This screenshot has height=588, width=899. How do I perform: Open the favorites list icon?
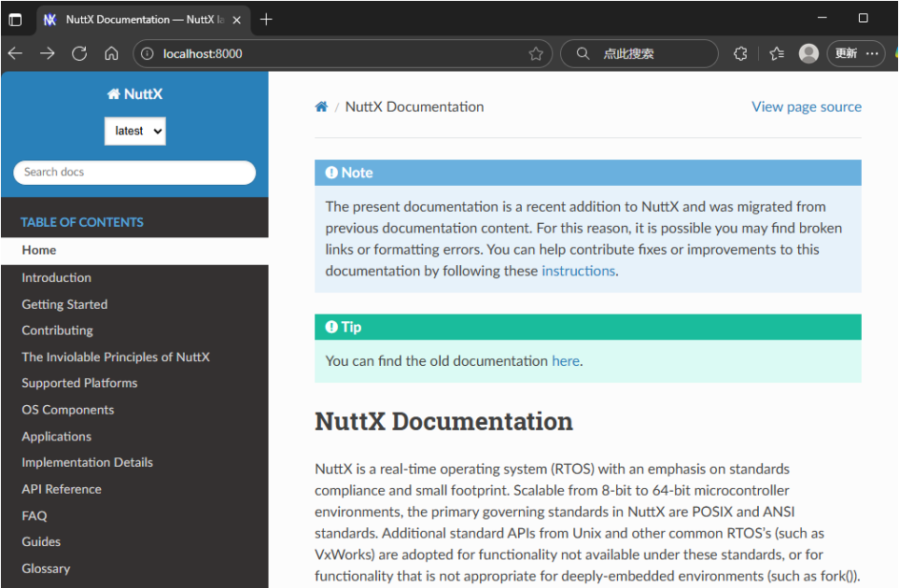tap(777, 54)
